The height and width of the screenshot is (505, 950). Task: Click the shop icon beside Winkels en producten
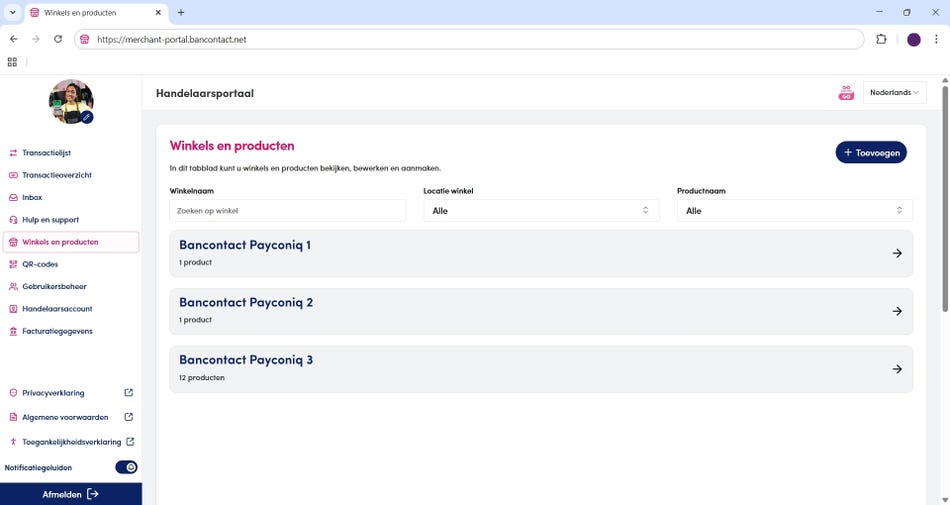[x=13, y=242]
